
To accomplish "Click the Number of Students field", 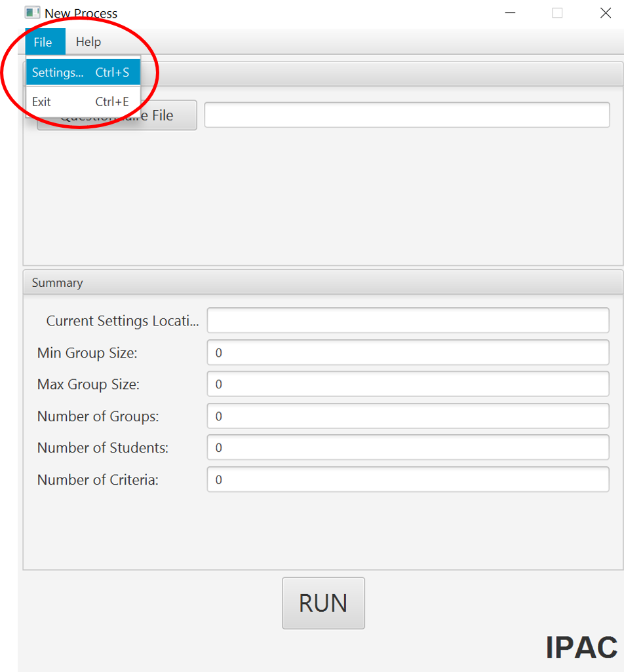I will pyautogui.click(x=406, y=447).
